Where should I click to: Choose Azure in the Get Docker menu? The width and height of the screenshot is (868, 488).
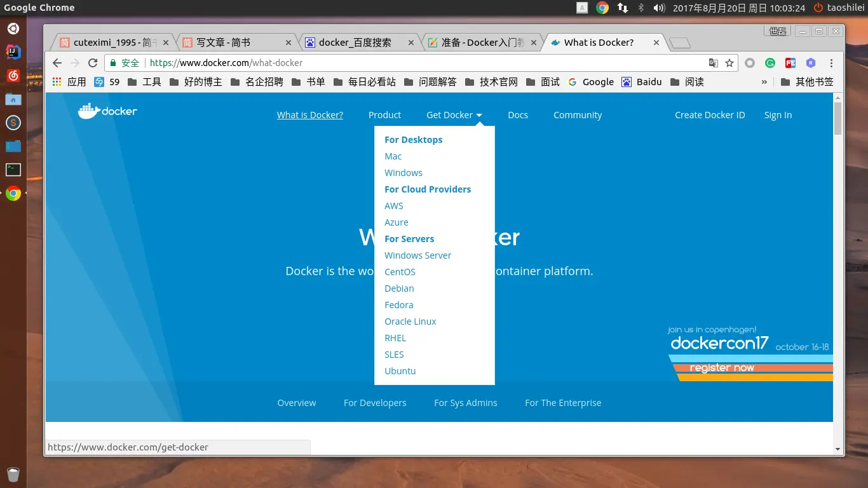(x=396, y=222)
